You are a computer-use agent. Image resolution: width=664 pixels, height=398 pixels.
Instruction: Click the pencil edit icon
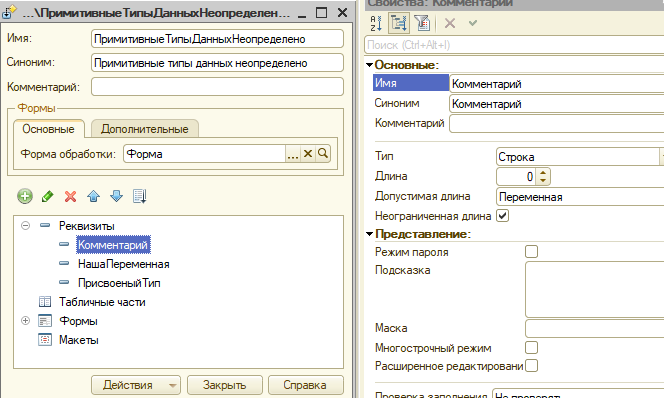(x=47, y=196)
